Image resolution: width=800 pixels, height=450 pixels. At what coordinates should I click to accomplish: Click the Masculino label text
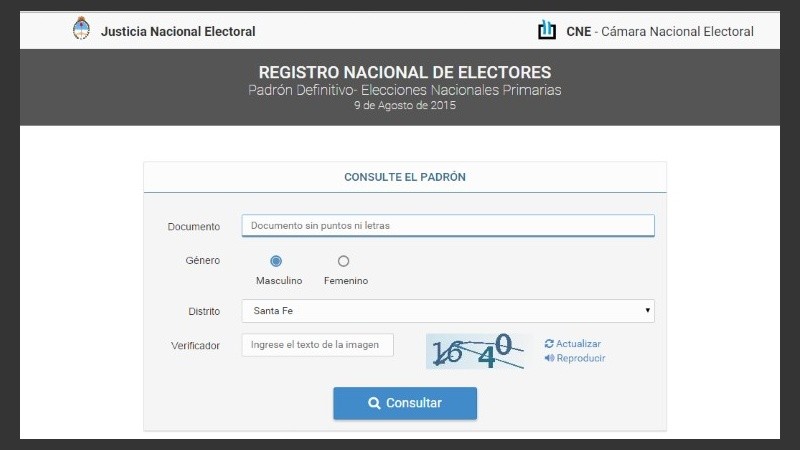tap(279, 281)
